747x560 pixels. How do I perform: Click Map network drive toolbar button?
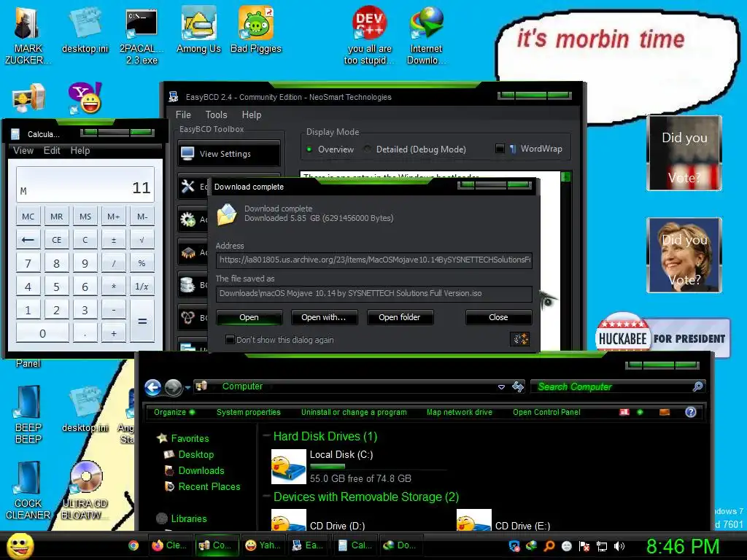[x=460, y=412]
